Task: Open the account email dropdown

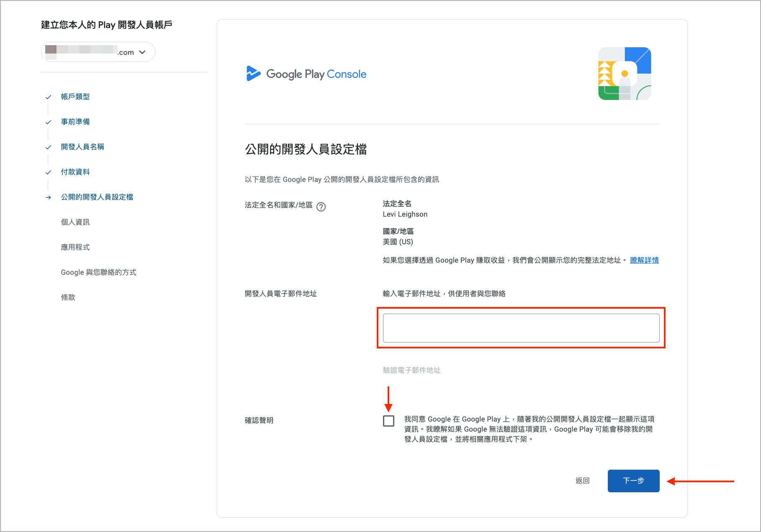Action: click(x=98, y=52)
